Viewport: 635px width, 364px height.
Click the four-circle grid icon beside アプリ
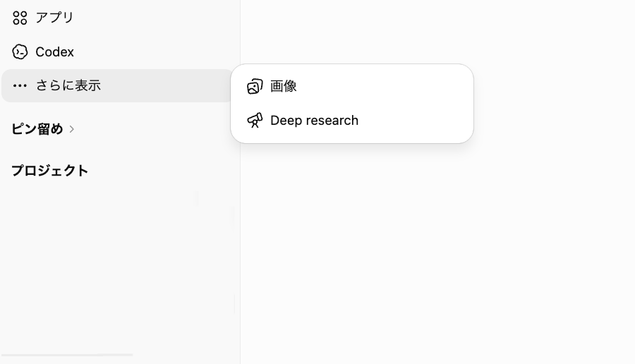pos(20,18)
